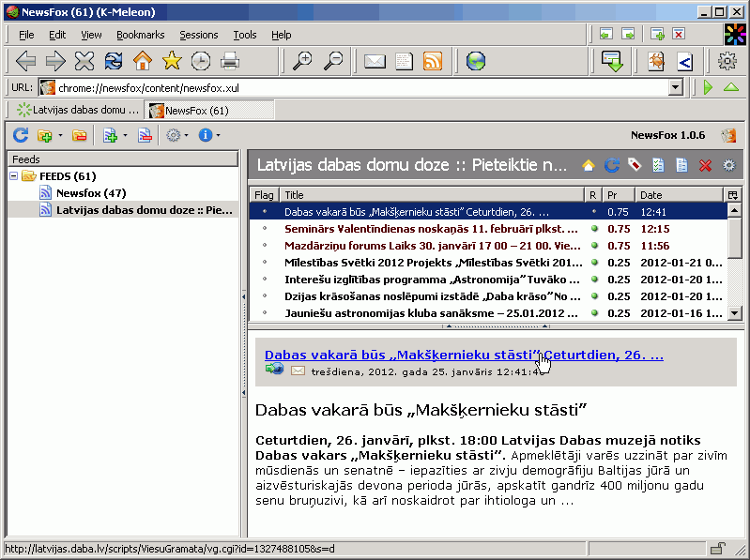Collapse the FEEDS folder tree
This screenshot has width=750, height=560.
pos(14,176)
